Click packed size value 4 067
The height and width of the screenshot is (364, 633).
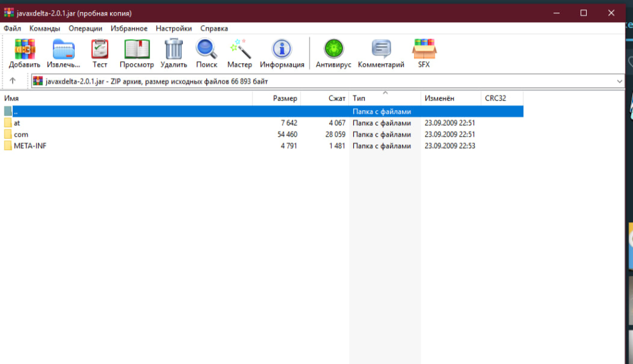pos(337,123)
